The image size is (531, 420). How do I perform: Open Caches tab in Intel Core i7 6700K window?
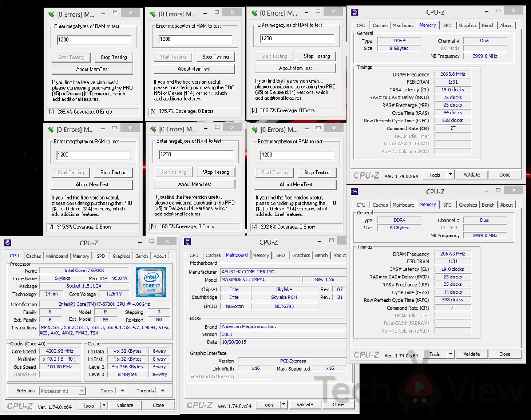33,256
